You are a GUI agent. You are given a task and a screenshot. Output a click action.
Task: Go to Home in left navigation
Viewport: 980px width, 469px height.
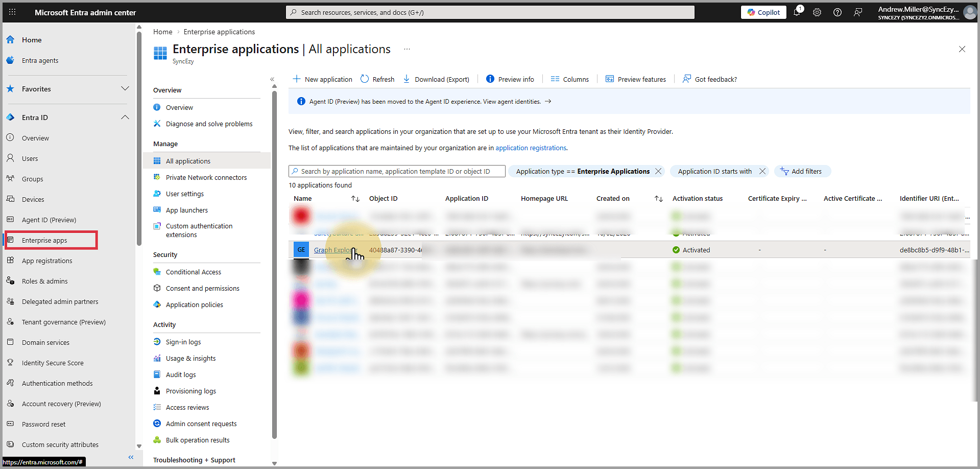pos(32,40)
